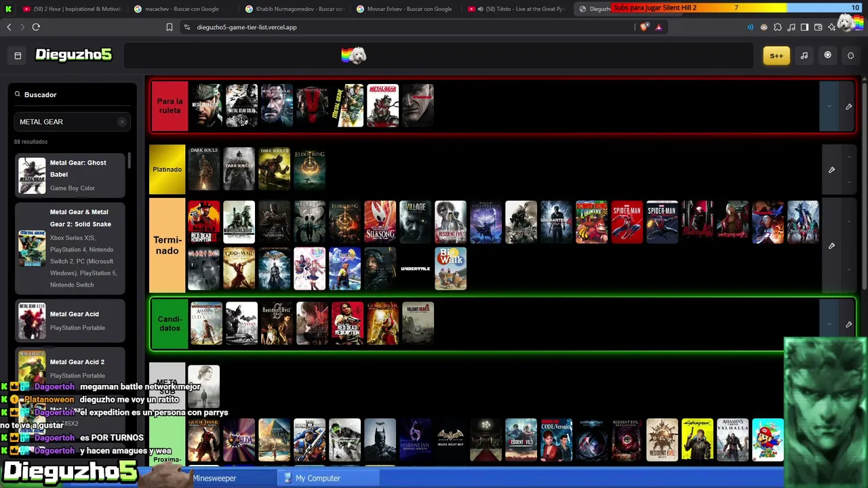
Task: Move 'Platinado' tier down with chevron
Action: click(849, 182)
